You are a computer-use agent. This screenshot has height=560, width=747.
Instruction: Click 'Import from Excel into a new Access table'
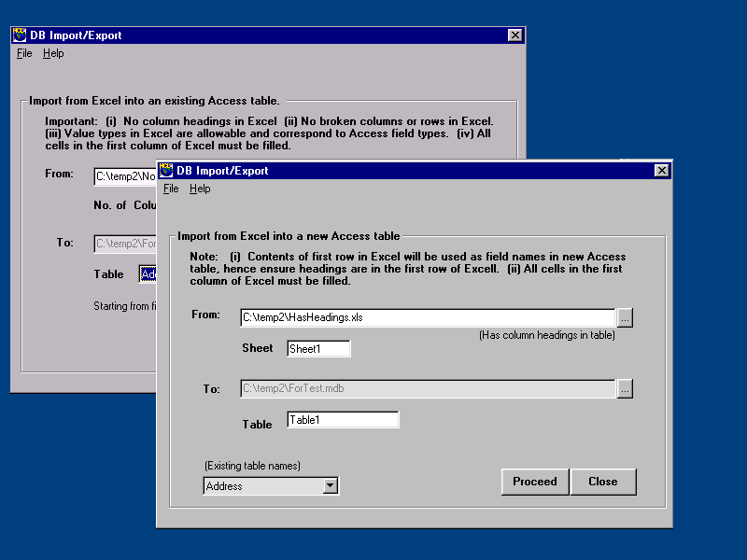click(289, 236)
